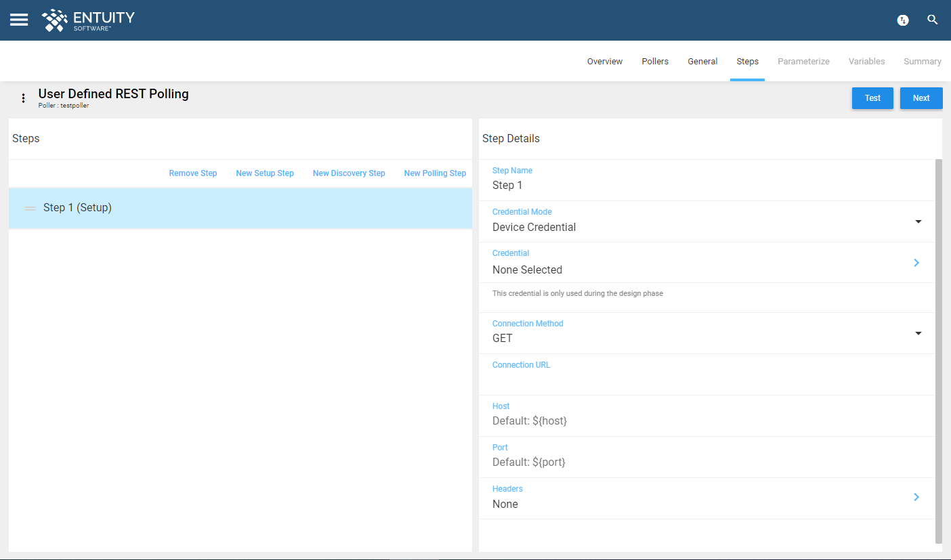Click 'GET' connection method value

pos(503,339)
